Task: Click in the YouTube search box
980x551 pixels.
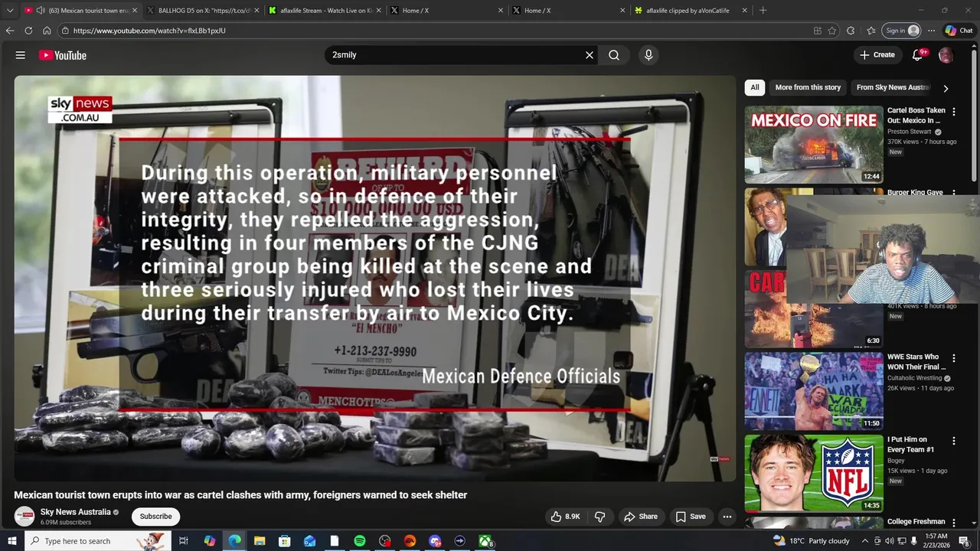Action: tap(456, 55)
